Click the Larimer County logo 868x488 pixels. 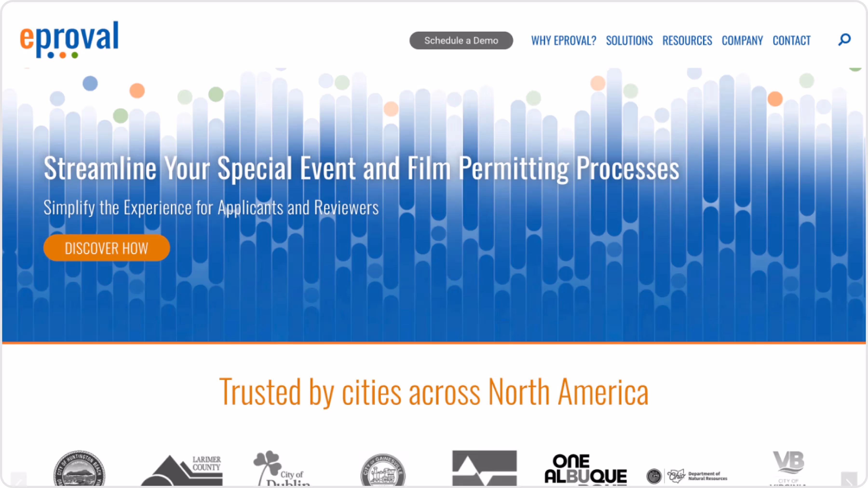click(x=182, y=470)
